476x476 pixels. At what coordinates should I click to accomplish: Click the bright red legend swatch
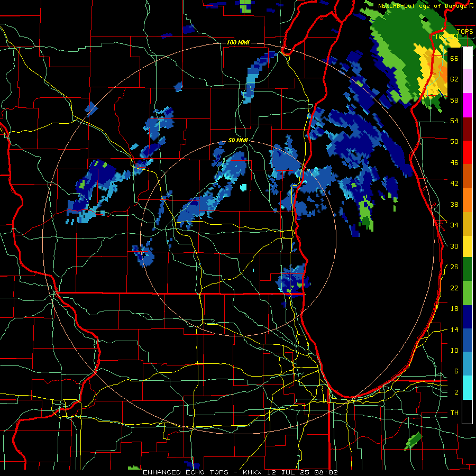467,152
